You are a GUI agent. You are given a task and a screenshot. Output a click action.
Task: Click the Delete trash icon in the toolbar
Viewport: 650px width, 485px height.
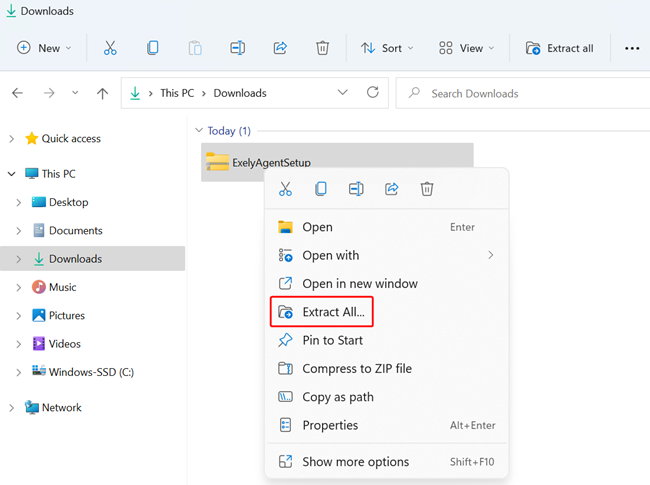pos(322,48)
